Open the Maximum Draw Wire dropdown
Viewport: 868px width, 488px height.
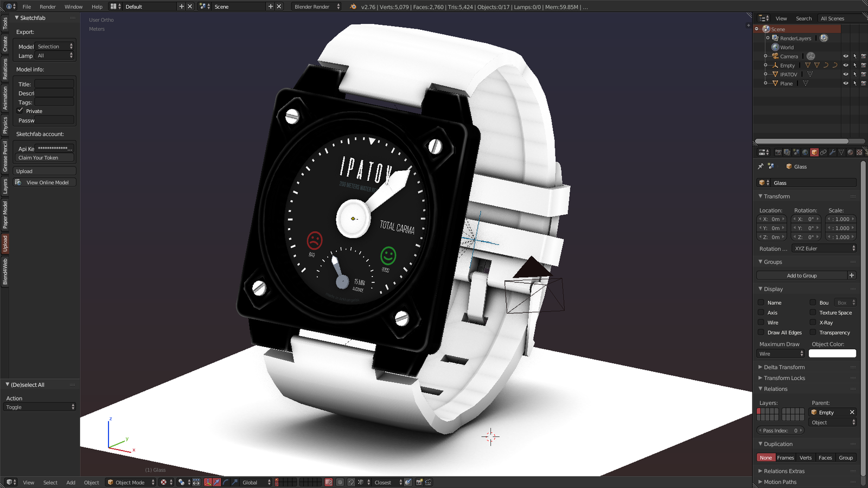(x=780, y=354)
